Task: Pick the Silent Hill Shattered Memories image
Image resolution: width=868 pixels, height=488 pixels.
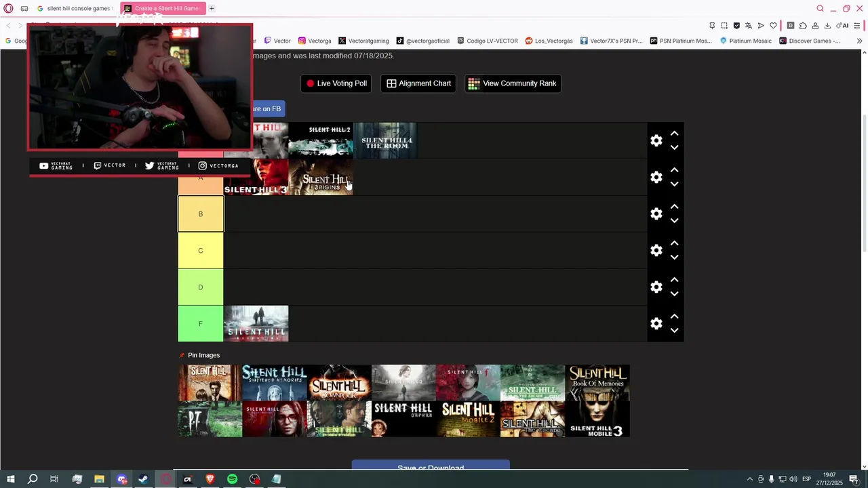Action: pyautogui.click(x=275, y=383)
